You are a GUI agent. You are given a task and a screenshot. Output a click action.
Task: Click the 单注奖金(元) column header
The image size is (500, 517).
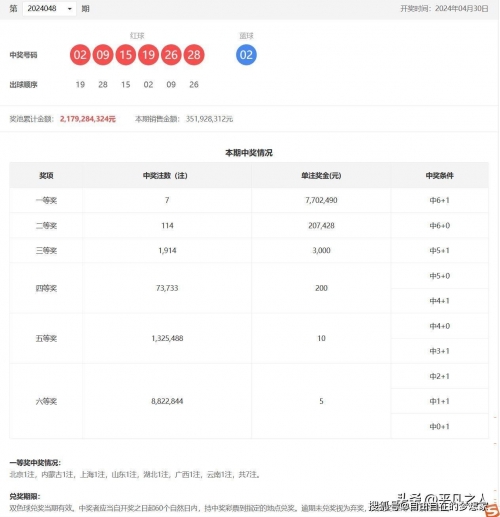click(x=321, y=176)
